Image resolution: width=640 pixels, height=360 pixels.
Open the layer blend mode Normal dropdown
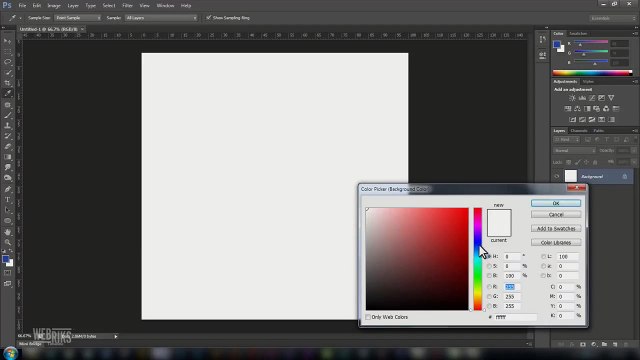tap(574, 151)
